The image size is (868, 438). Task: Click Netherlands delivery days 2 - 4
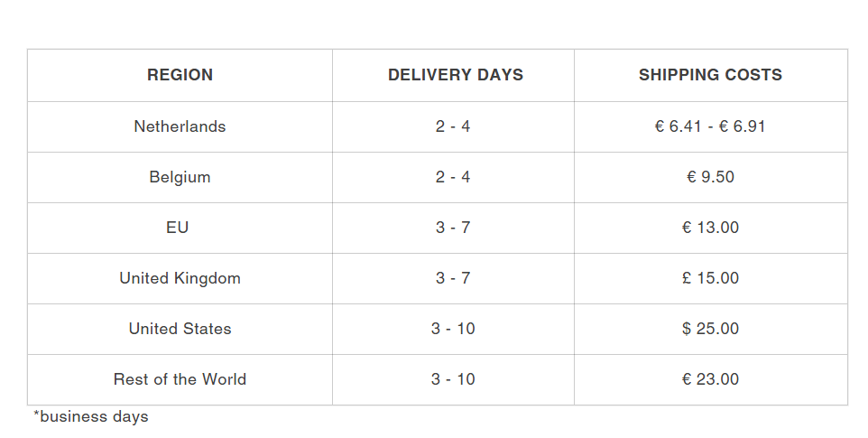click(x=453, y=126)
